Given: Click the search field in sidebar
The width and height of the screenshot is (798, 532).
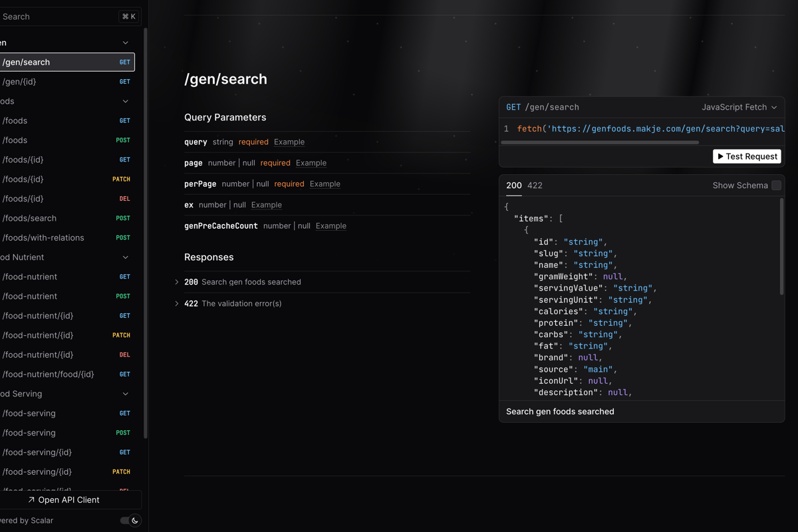Looking at the screenshot, I should [53, 17].
